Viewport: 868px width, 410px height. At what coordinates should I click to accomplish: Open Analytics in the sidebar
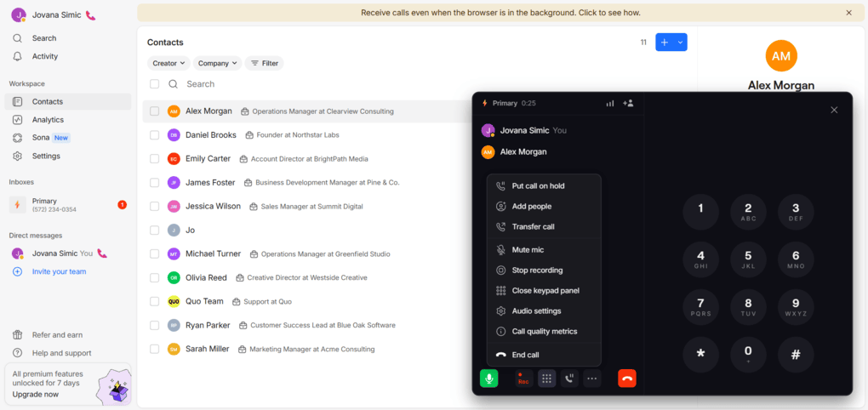click(48, 120)
